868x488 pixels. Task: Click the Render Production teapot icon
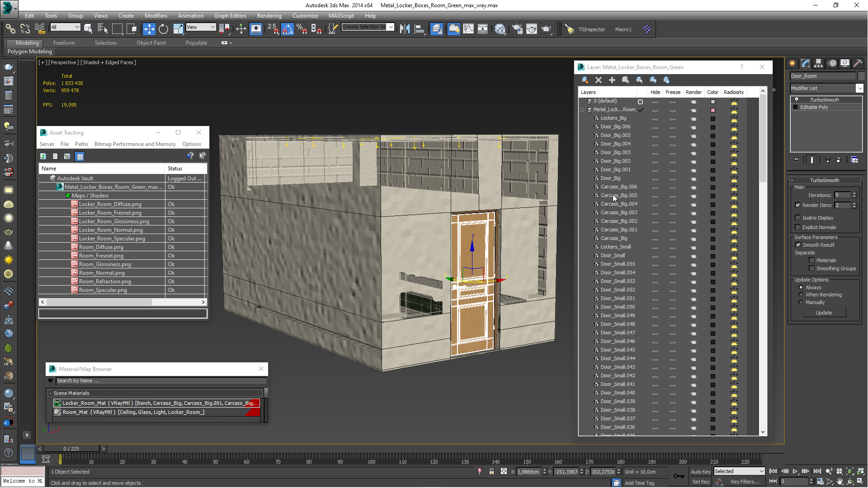(546, 29)
